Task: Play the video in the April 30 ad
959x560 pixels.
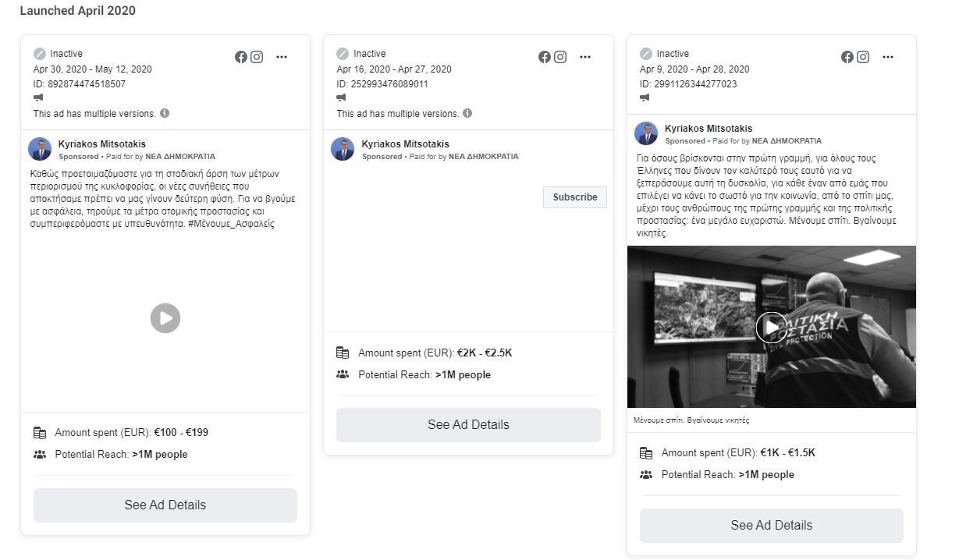Action: click(165, 317)
